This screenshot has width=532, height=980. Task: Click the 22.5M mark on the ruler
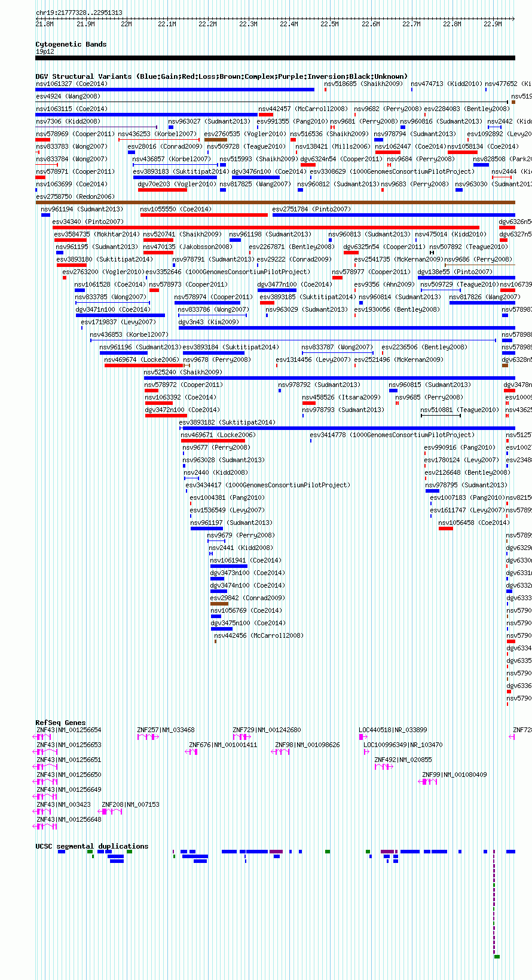[329, 24]
